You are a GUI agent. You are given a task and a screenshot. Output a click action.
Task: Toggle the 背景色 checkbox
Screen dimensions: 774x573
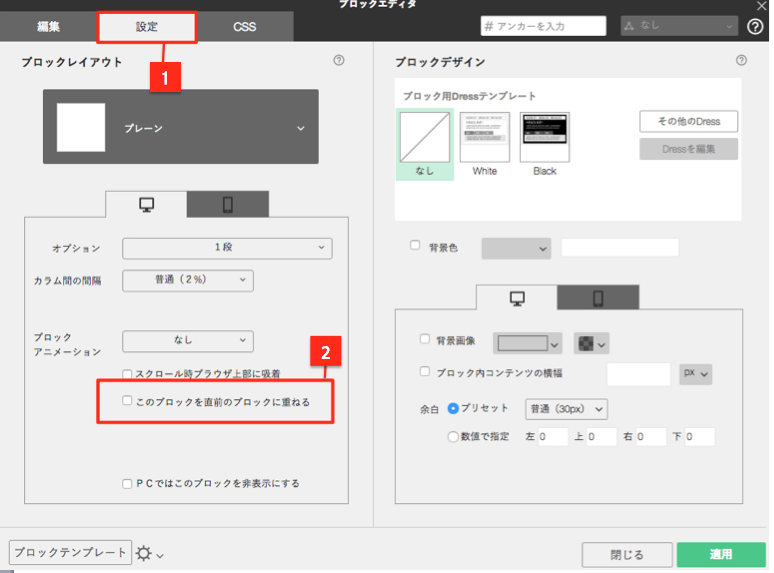[x=415, y=245]
